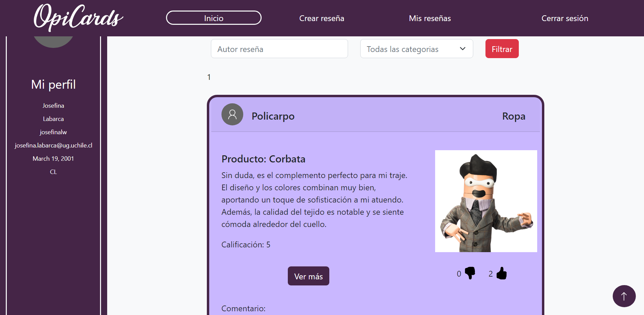Click the Comentario: label
644x315 pixels.
(243, 309)
